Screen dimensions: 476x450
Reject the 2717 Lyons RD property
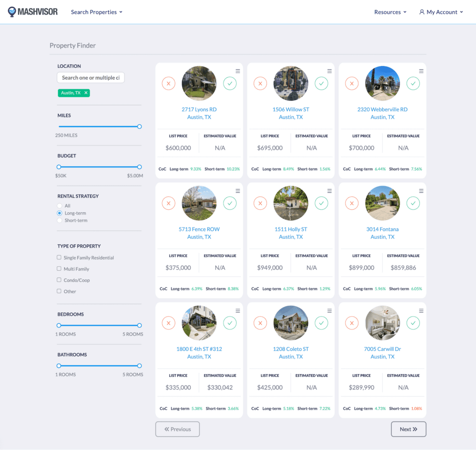168,83
